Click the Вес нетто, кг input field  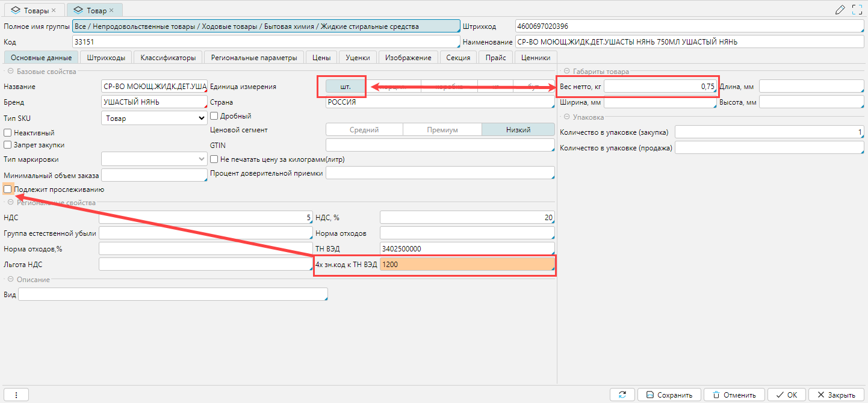pos(660,87)
